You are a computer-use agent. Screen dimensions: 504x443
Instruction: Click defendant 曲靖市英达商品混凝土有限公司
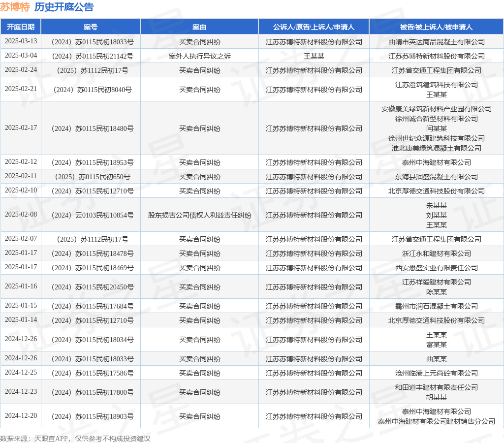click(437, 42)
